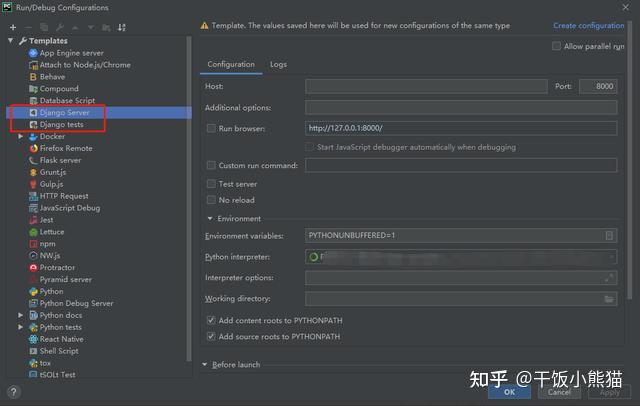Expand interpreter options field icon
This screenshot has height=406, width=640.
point(609,278)
